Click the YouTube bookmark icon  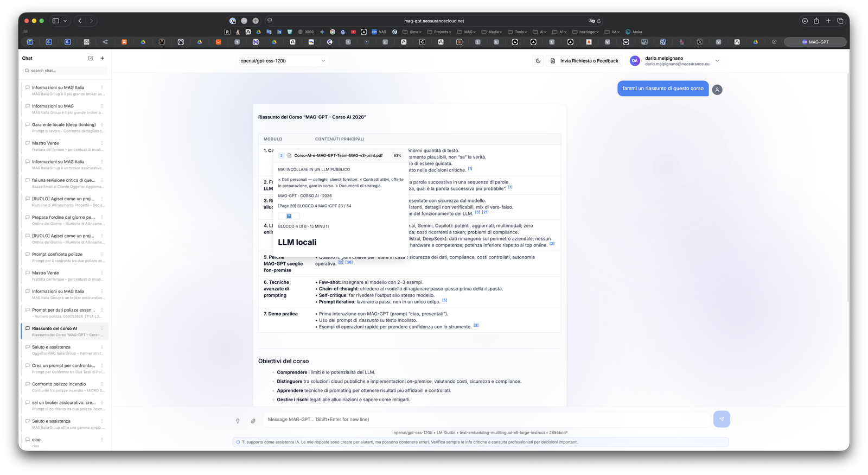tap(353, 32)
